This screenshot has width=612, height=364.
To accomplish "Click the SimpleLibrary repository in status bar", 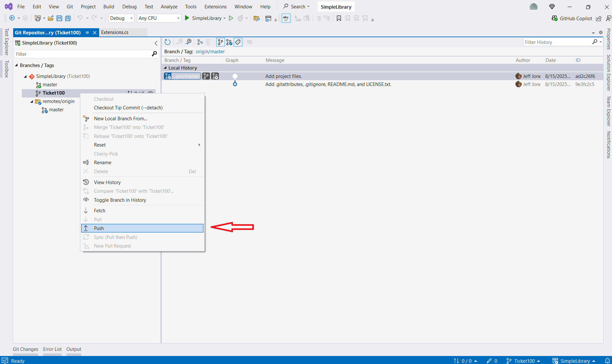I will (573, 361).
